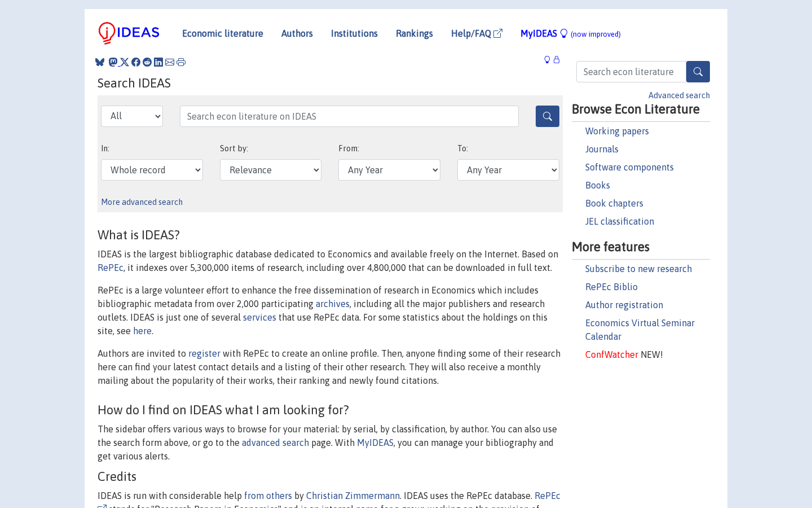Viewport: 812px width, 508px height.
Task: Open RePEc Biblio
Action: coord(611,287)
